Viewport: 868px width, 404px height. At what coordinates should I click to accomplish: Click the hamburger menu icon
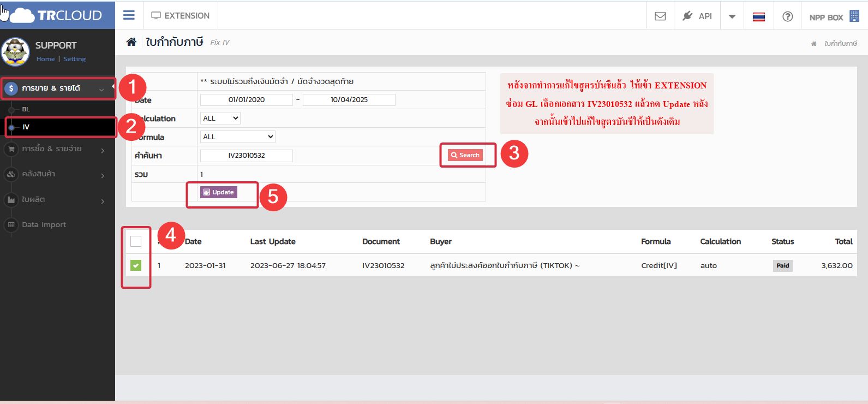[129, 15]
